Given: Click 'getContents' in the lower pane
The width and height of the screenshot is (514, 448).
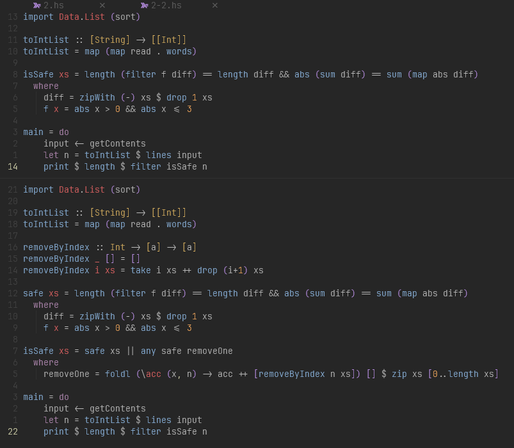Looking at the screenshot, I should click(x=117, y=409).
